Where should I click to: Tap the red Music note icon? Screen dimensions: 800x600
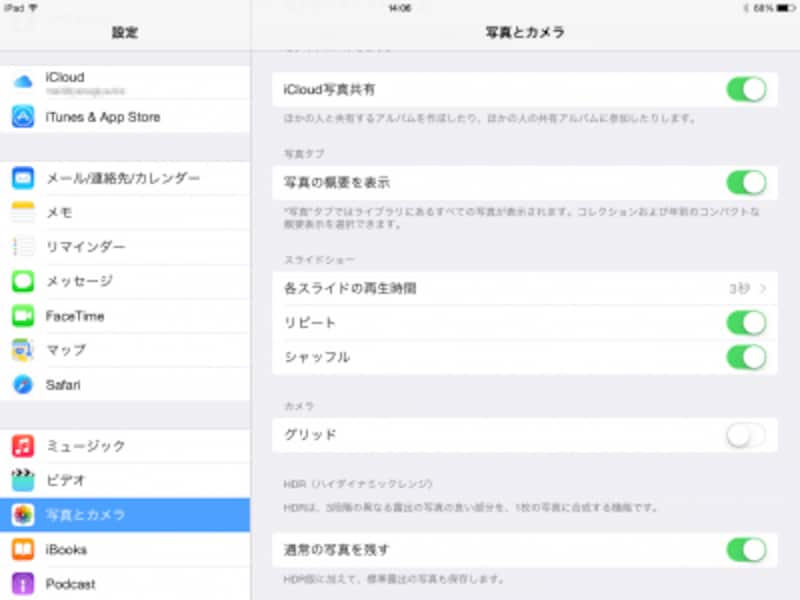23,446
